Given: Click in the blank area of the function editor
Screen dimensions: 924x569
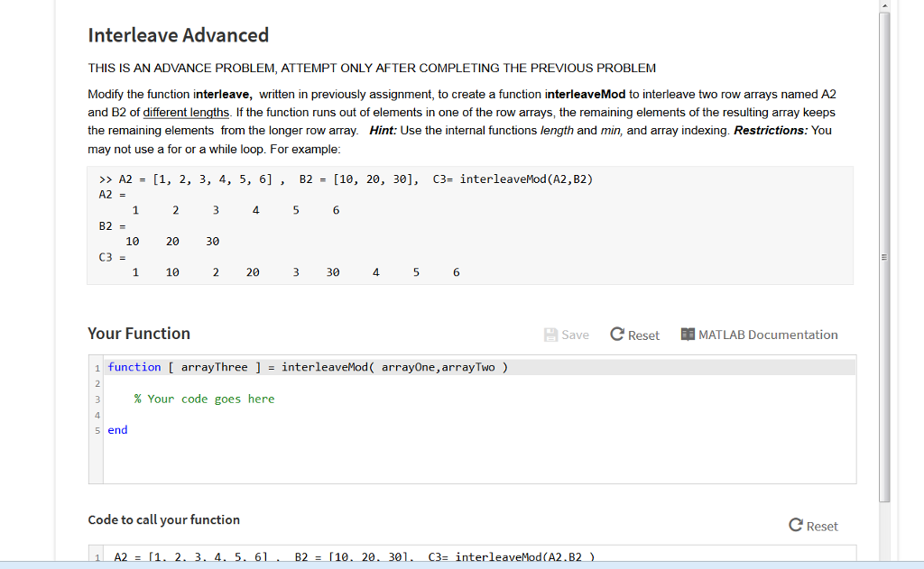Looking at the screenshot, I should (x=480, y=461).
